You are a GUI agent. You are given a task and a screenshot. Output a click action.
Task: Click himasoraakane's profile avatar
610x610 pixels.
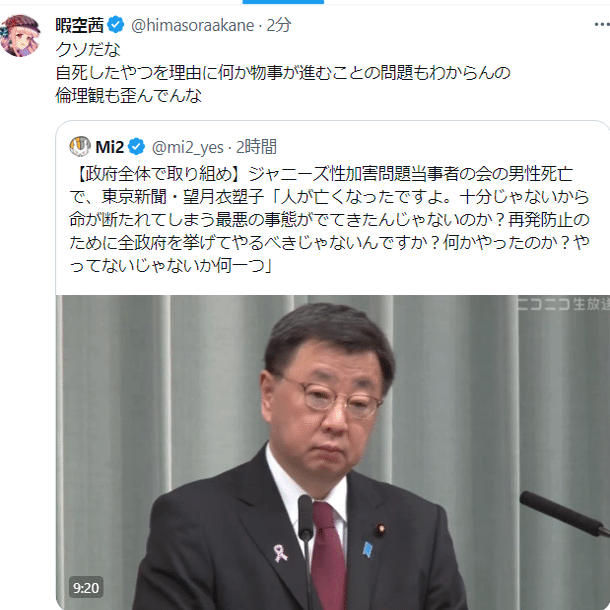(20, 35)
